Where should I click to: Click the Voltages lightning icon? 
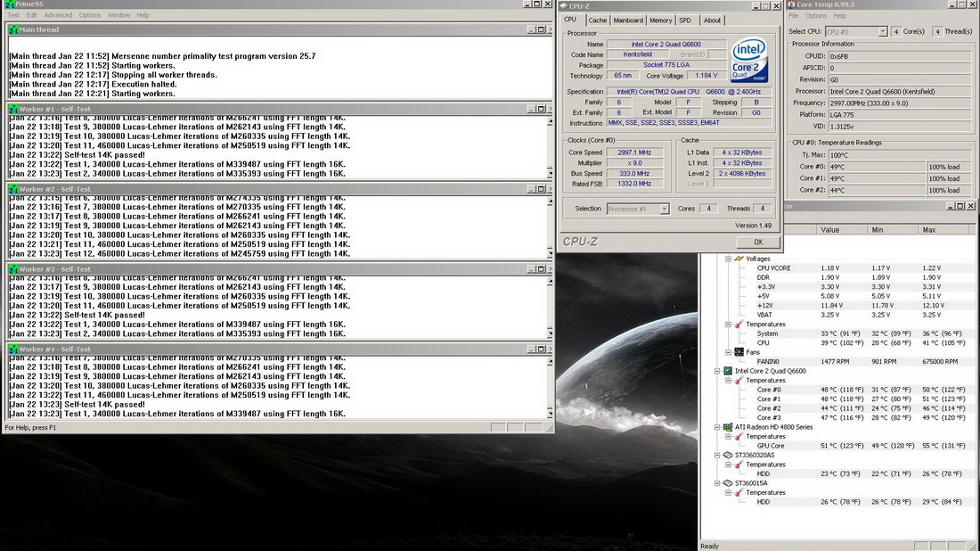point(739,259)
